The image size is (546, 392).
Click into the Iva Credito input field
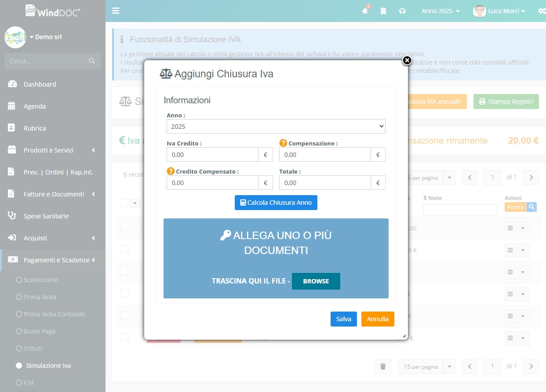coord(212,155)
